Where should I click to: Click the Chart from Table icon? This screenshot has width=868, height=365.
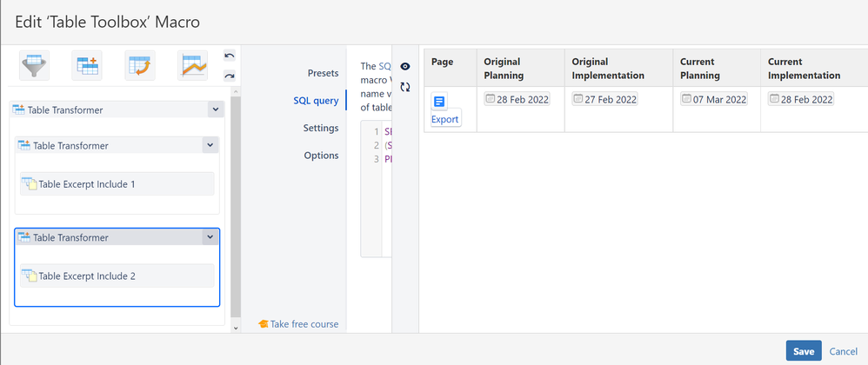tap(192, 65)
